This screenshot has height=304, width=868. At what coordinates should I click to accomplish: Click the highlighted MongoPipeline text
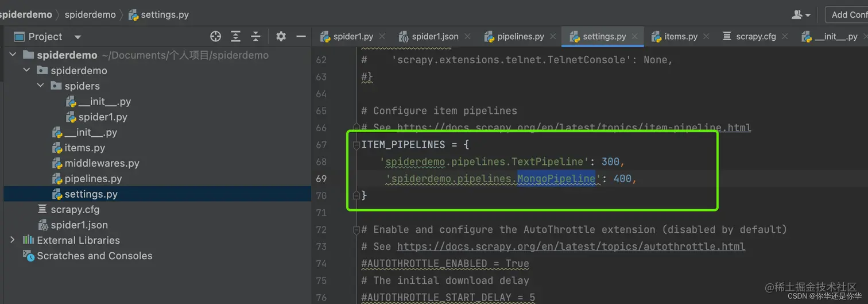[x=556, y=179]
